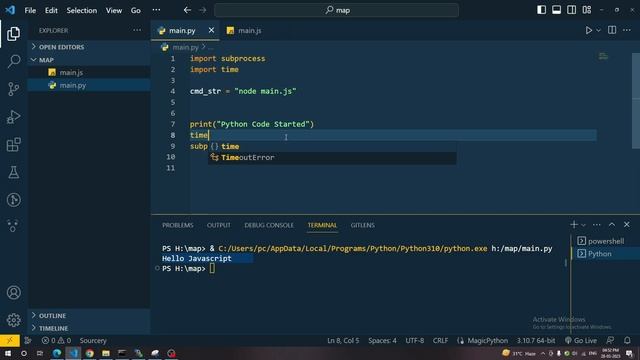Open the notifications bell in status bar
The image size is (640, 360).
[627, 340]
